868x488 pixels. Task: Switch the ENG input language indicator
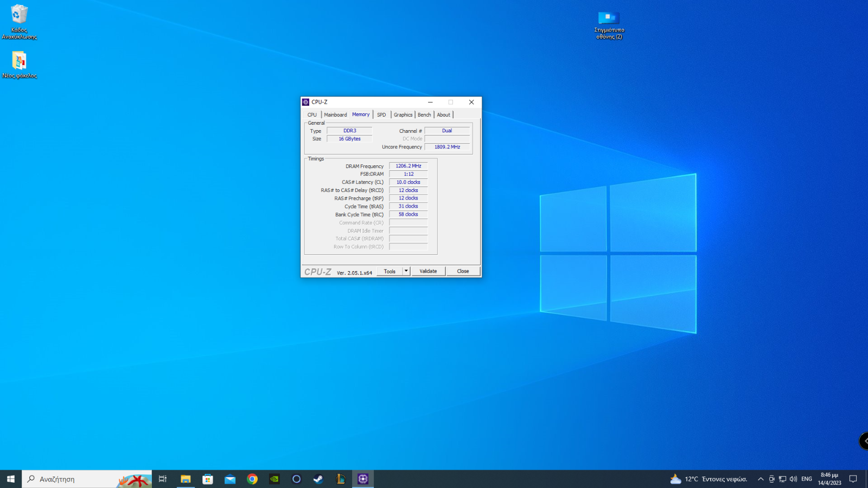point(807,479)
